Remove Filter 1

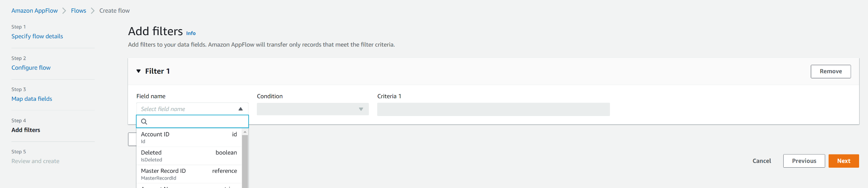pyautogui.click(x=831, y=72)
